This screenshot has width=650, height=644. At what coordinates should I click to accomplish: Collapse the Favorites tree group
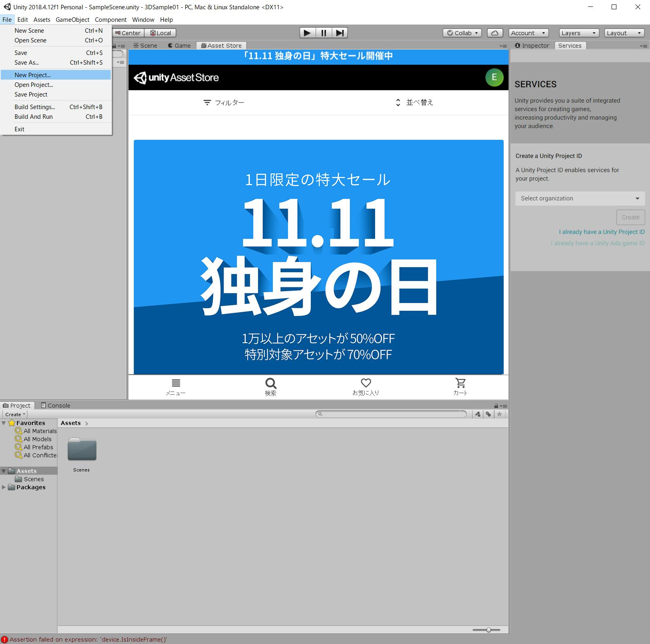coord(4,423)
